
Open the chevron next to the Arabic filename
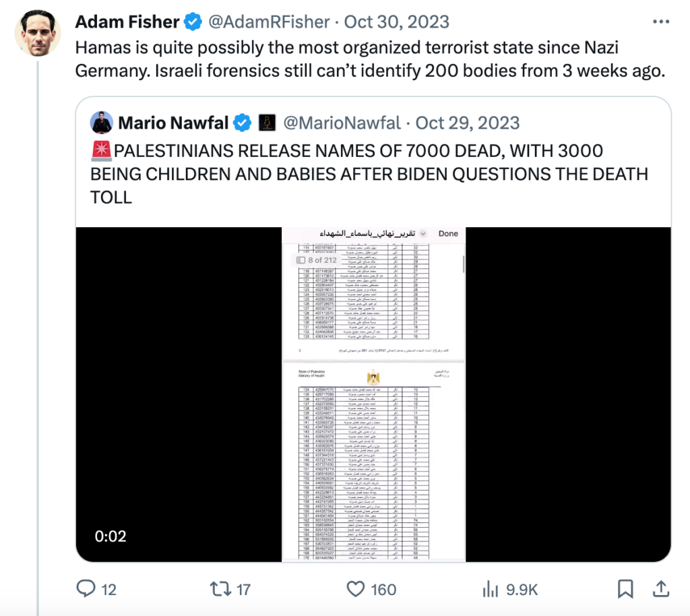pos(424,233)
